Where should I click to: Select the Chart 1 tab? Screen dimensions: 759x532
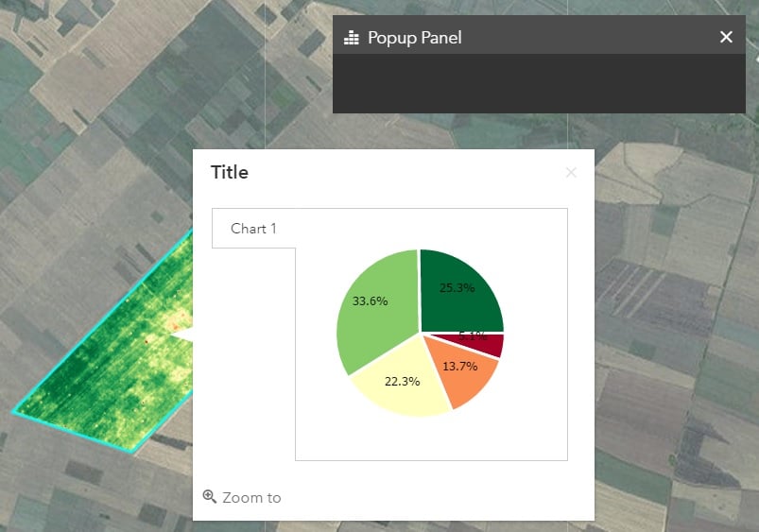[x=253, y=229]
